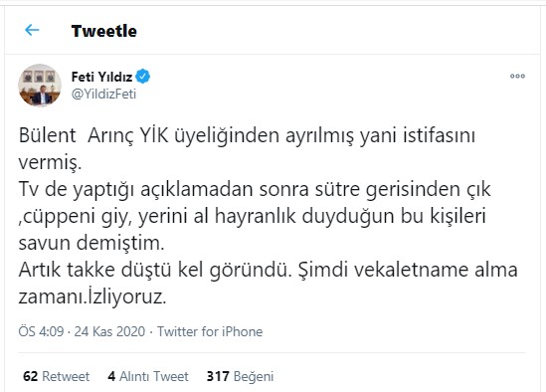
Task: Click the ',cüppeni giy' tweet line
Action: (x=252, y=216)
